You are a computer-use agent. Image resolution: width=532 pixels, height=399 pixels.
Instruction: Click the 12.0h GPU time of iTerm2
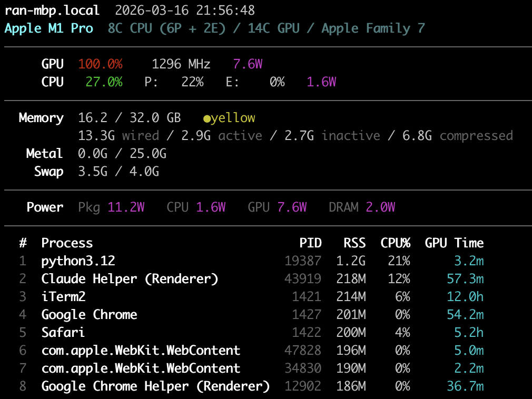tap(465, 297)
